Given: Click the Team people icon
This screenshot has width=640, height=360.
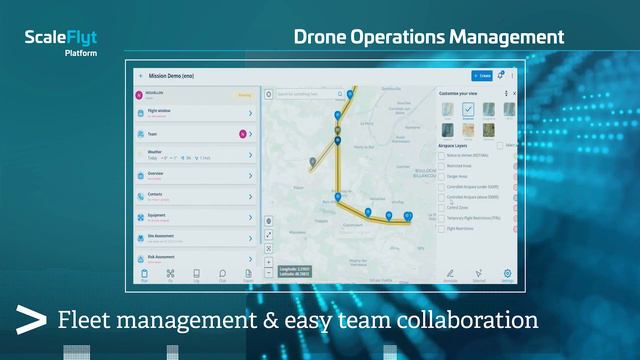Looking at the screenshot, I should tap(141, 134).
